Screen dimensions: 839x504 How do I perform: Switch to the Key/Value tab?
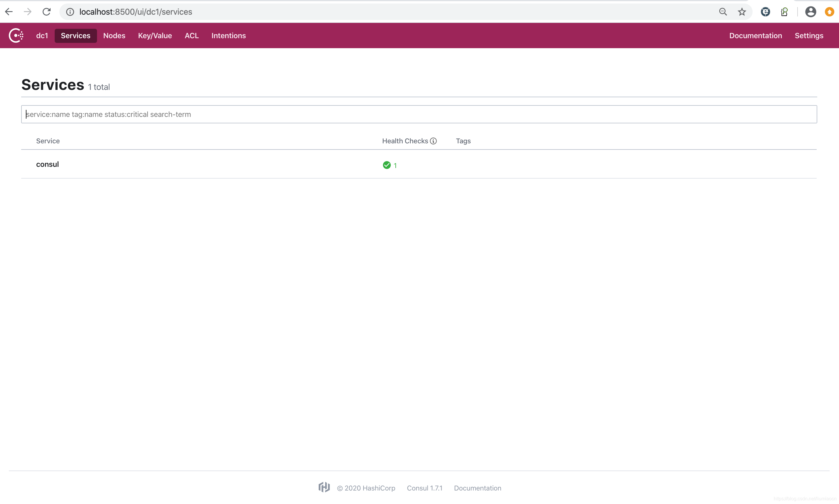tap(155, 35)
